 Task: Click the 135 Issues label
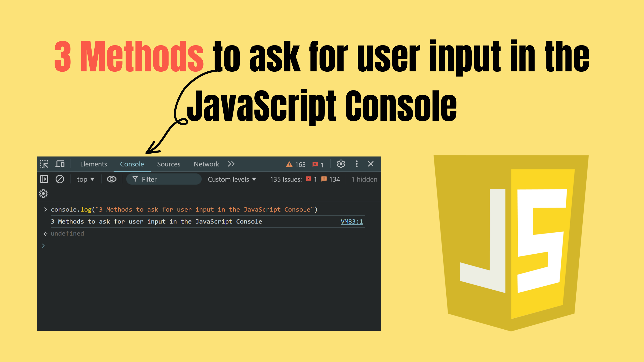coord(286,179)
